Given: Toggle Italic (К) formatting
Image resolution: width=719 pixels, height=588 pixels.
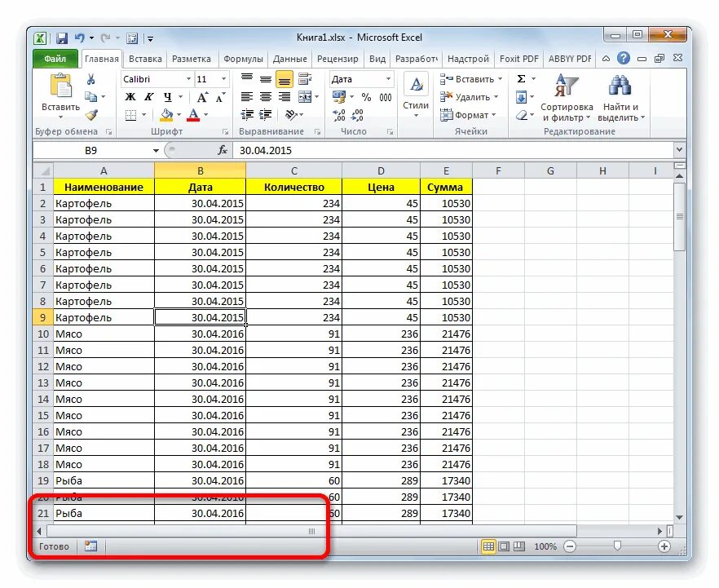Looking at the screenshot, I should pyautogui.click(x=148, y=97).
